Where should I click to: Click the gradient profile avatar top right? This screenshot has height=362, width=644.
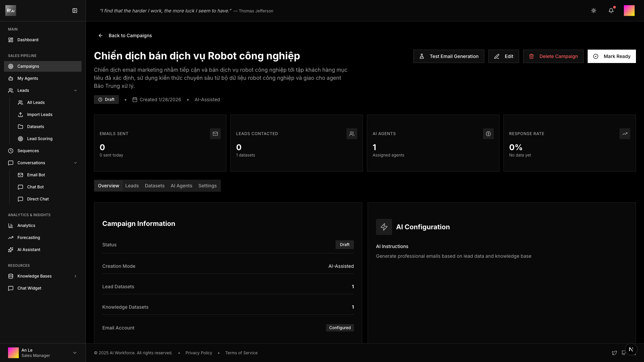click(629, 11)
